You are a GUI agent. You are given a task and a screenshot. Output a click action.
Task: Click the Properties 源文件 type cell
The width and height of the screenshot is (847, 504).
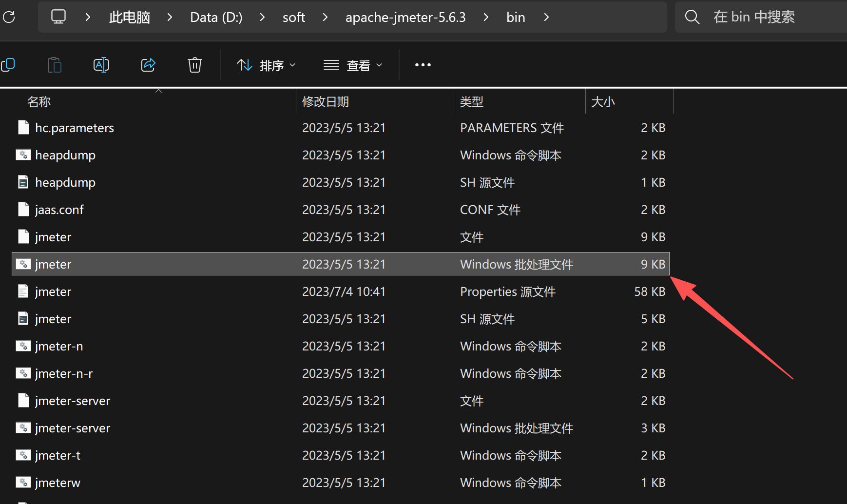coord(508,291)
